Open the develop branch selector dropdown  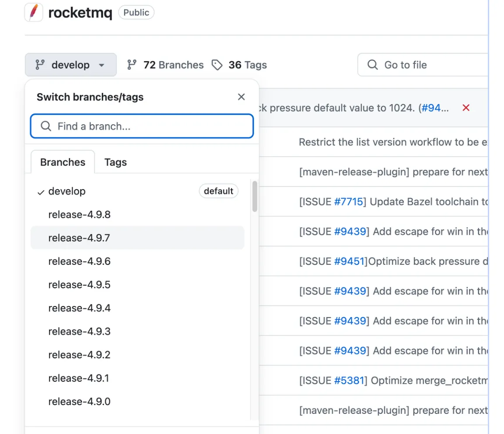[x=71, y=65]
